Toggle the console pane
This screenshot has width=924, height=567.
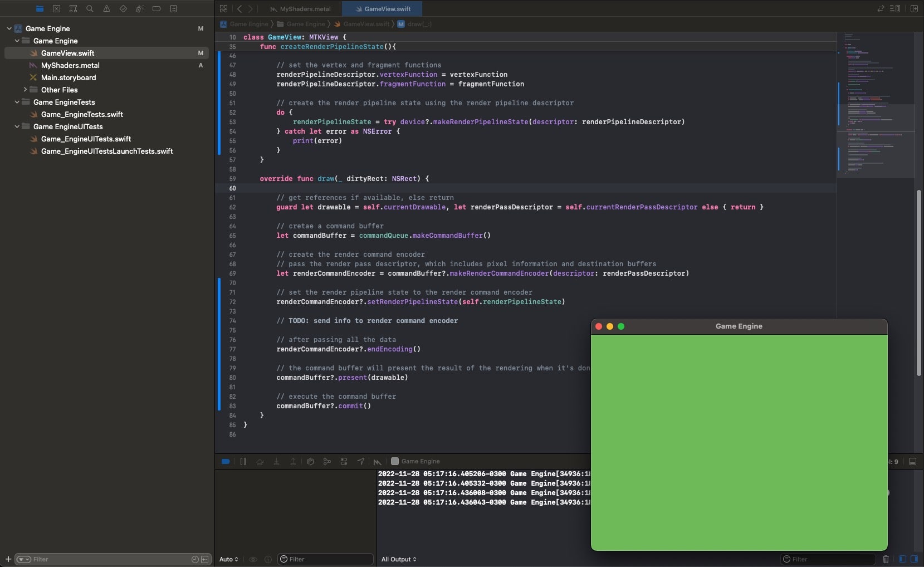[x=914, y=559]
